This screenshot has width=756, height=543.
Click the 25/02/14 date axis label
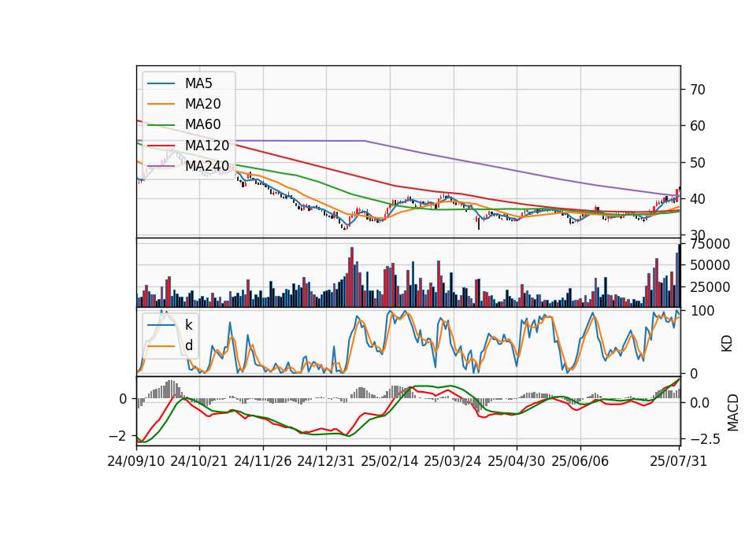(390, 461)
